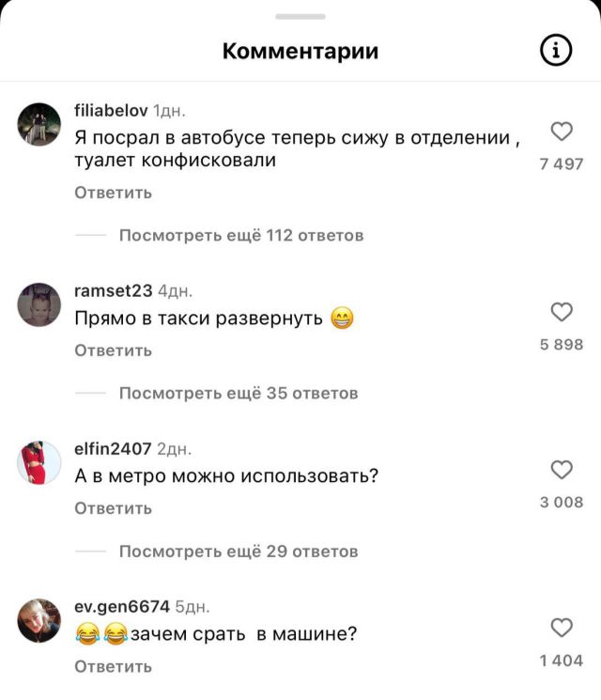The image size is (601, 700).
Task: Like filiabelov's comment with the heart
Action: point(562,132)
